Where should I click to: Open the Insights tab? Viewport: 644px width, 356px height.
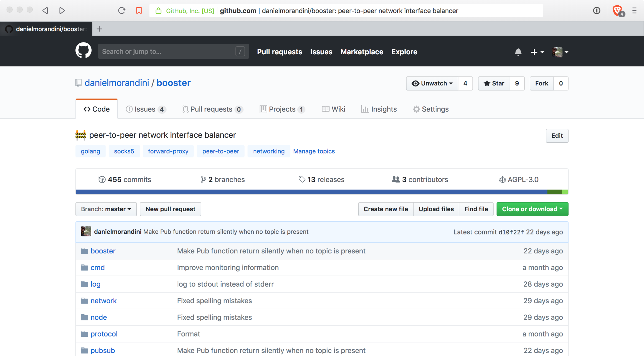379,109
